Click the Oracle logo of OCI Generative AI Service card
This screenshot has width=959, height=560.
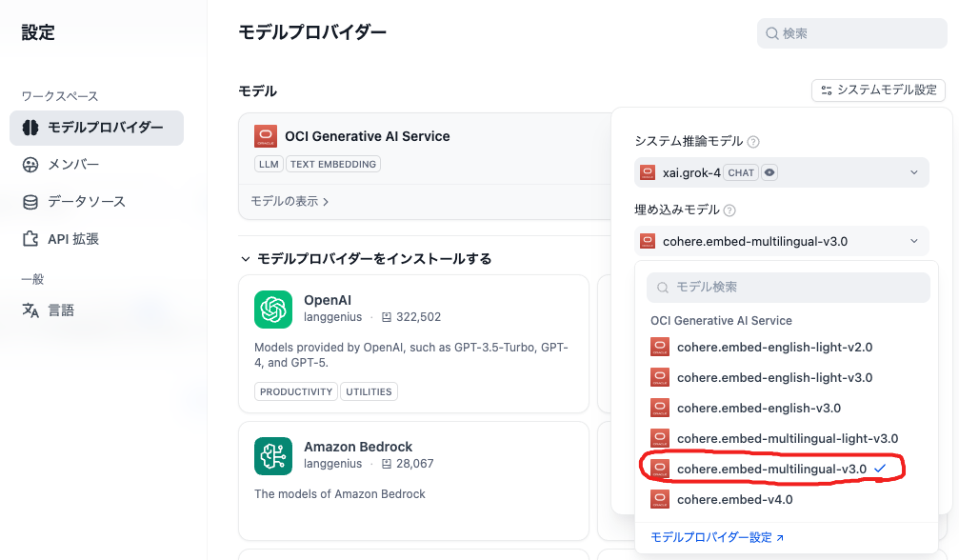pos(266,136)
